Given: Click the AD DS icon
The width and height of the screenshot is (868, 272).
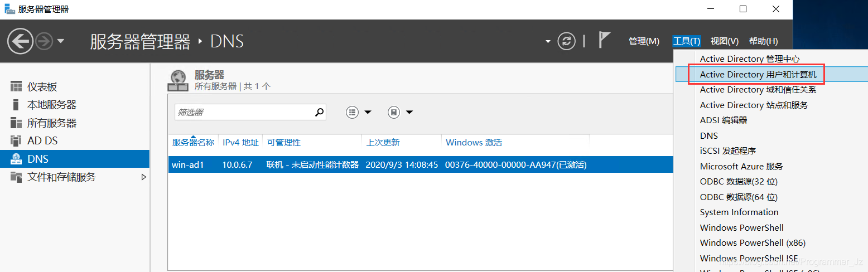Looking at the screenshot, I should click(16, 141).
